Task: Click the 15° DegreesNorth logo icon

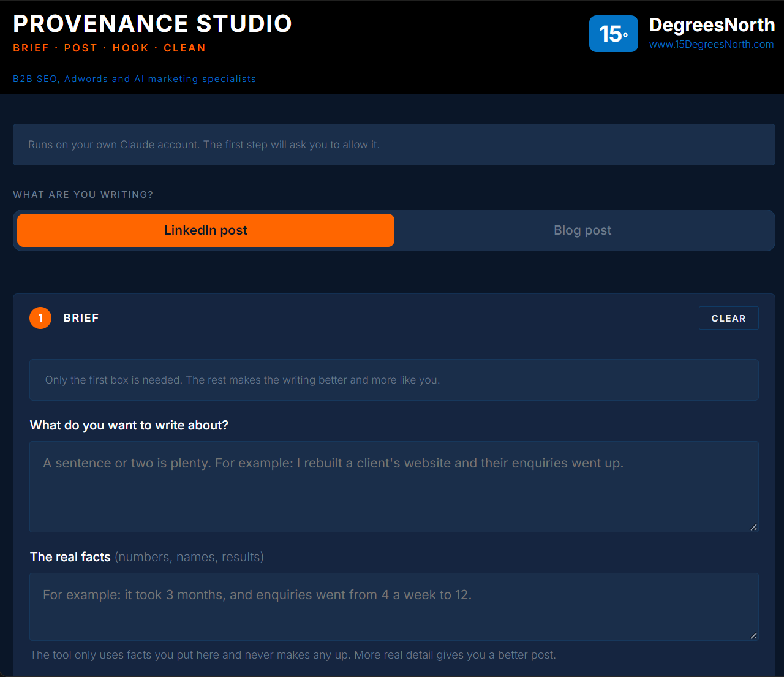Action: click(614, 34)
